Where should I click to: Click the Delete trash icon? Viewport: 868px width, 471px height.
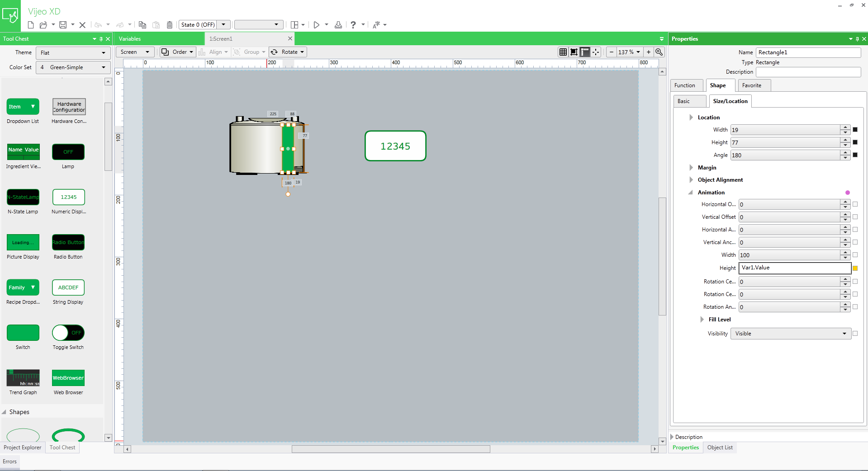pos(170,25)
